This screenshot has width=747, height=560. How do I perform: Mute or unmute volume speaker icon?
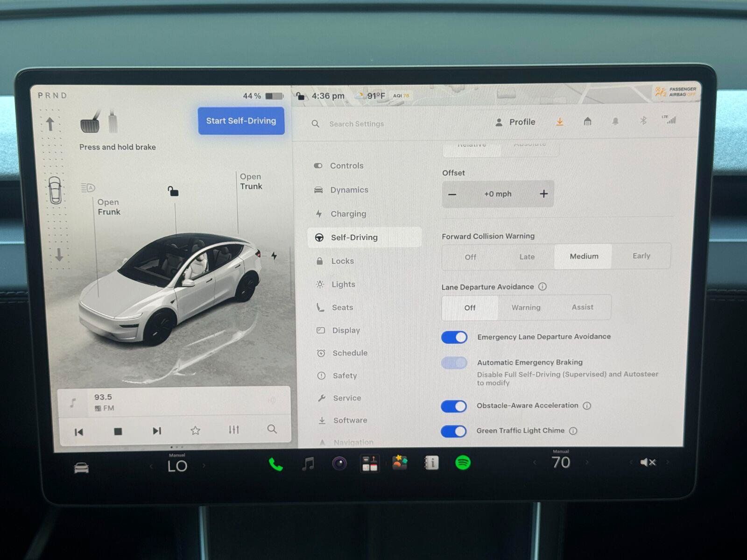(x=648, y=462)
